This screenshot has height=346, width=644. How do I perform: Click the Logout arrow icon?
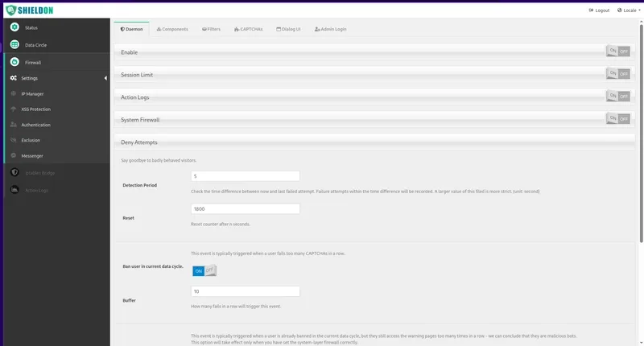pyautogui.click(x=591, y=10)
